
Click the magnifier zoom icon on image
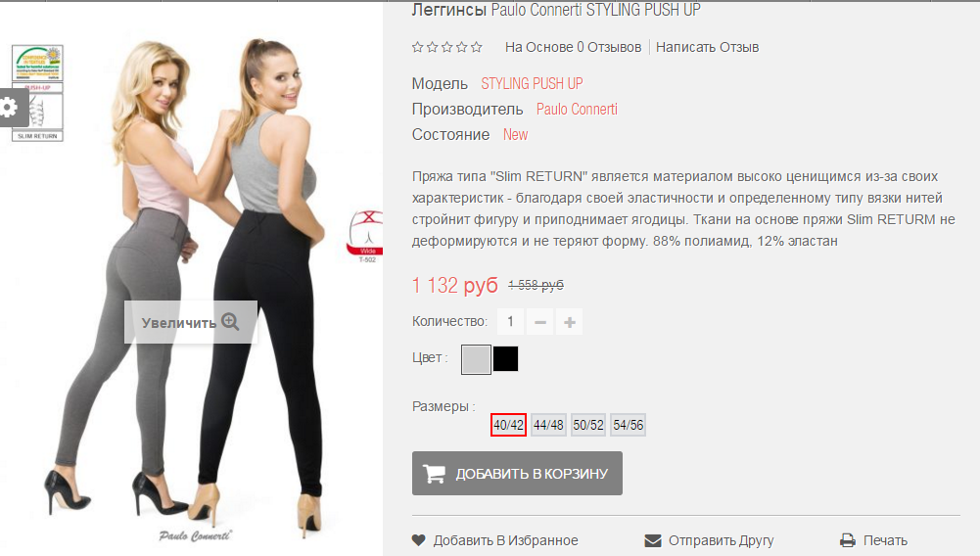click(231, 322)
